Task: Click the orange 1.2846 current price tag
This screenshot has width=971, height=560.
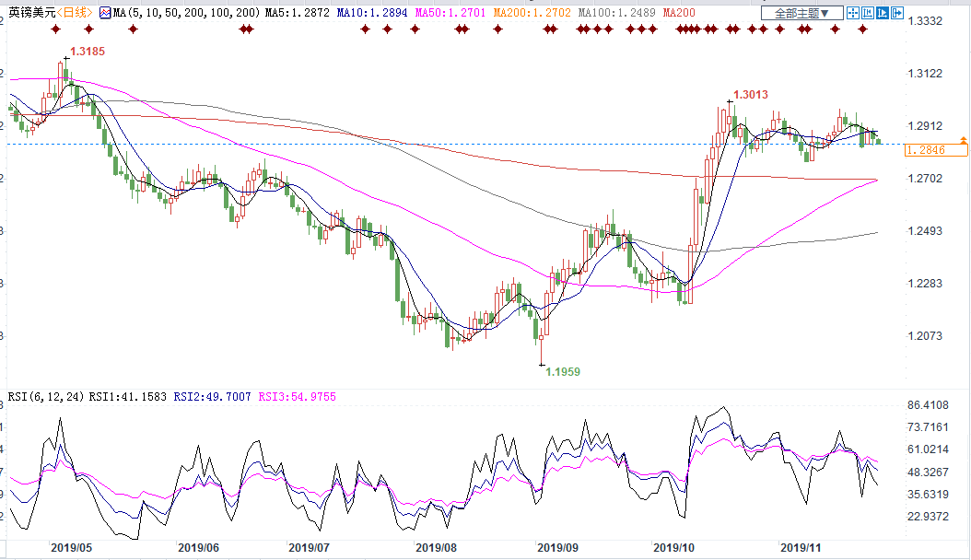Action: pyautogui.click(x=924, y=149)
